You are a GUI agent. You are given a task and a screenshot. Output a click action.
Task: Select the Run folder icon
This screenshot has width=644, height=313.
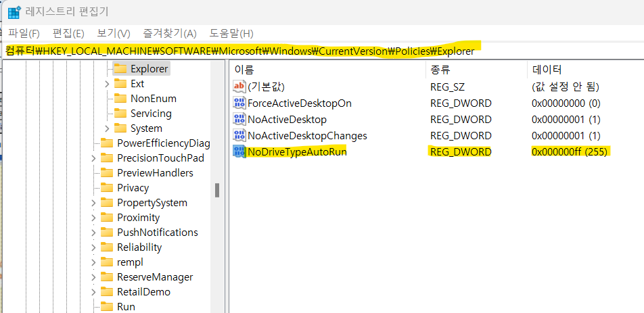(x=106, y=306)
